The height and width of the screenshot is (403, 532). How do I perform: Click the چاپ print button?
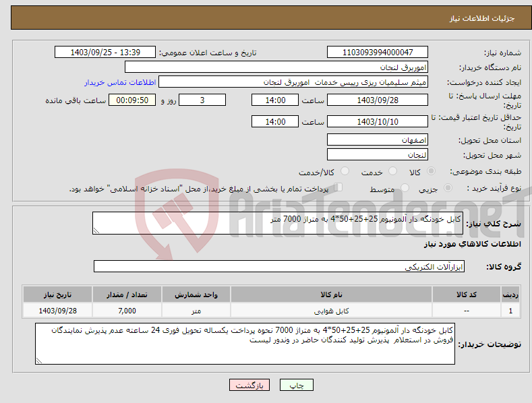297,385
